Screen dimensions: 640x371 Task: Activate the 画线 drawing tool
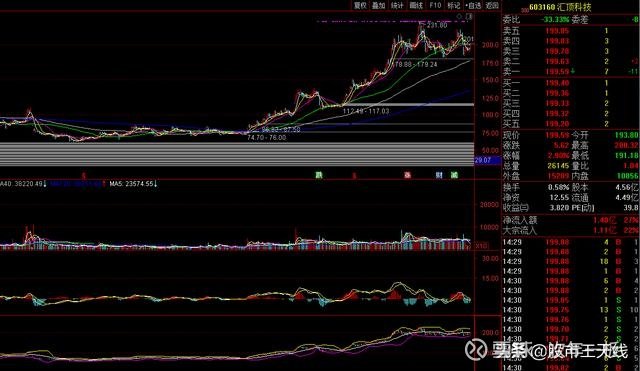pyautogui.click(x=416, y=5)
